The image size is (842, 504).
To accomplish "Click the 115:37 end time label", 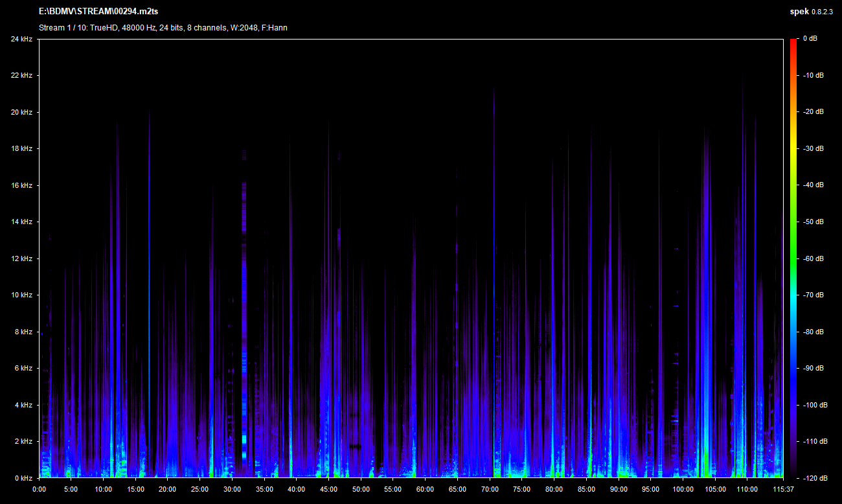I will point(783,489).
